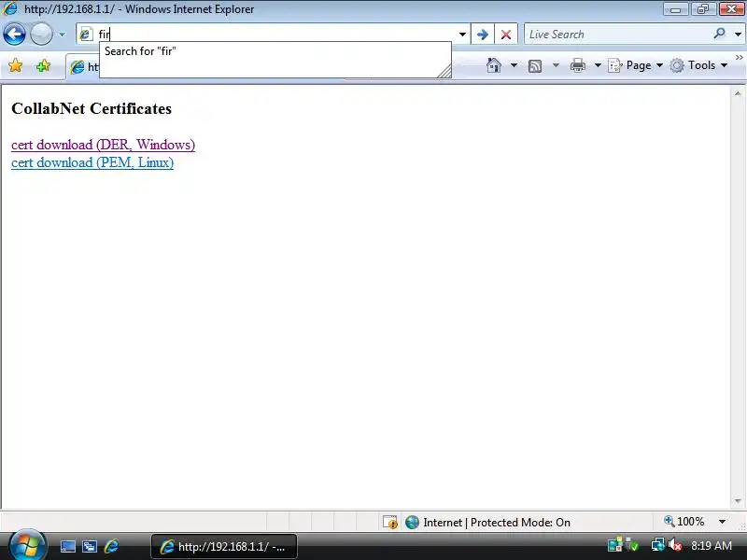This screenshot has height=560, width=747.
Task: Click the red Stop button
Action: [x=506, y=35]
